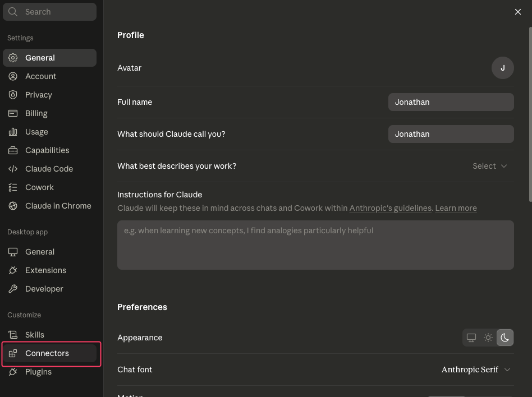Click the Developer wrench icon
The image size is (532, 397).
point(13,289)
